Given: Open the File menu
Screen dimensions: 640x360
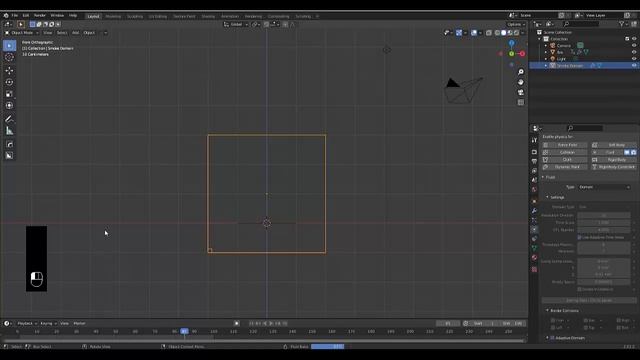Looking at the screenshot, I should click(15, 16).
